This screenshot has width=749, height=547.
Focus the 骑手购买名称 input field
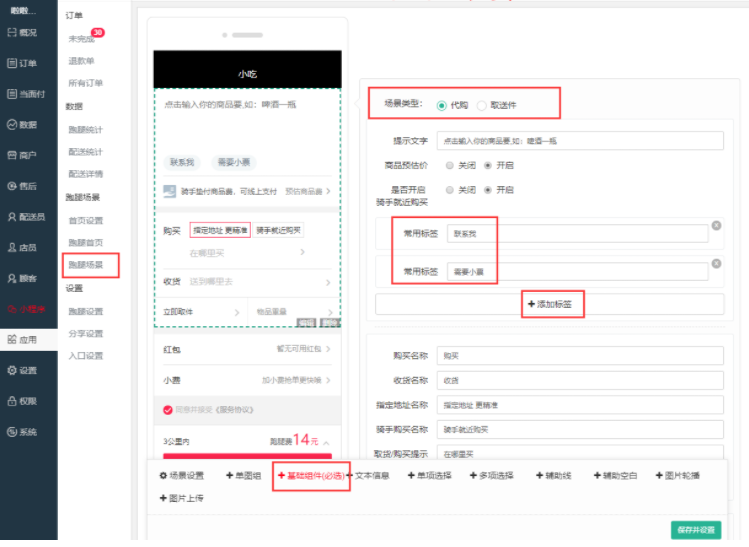pos(580,429)
